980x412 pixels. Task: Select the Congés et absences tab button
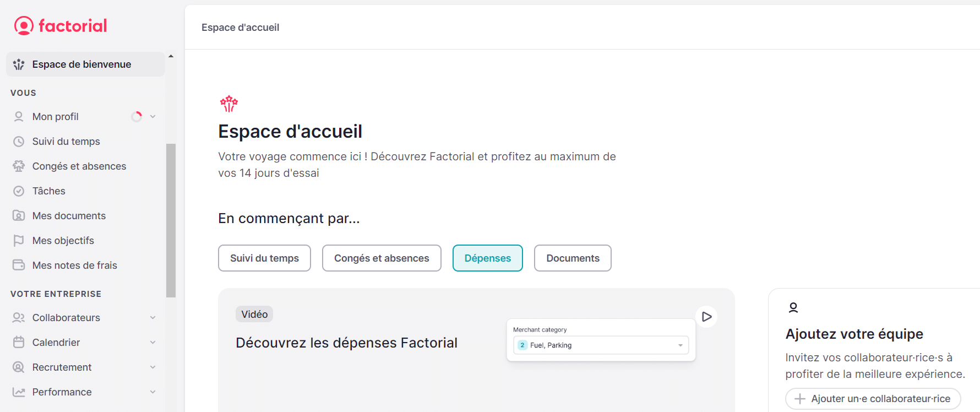(x=382, y=258)
